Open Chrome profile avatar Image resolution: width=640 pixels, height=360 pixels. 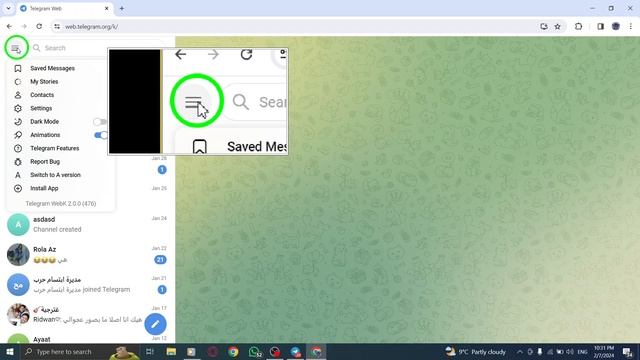click(x=616, y=27)
